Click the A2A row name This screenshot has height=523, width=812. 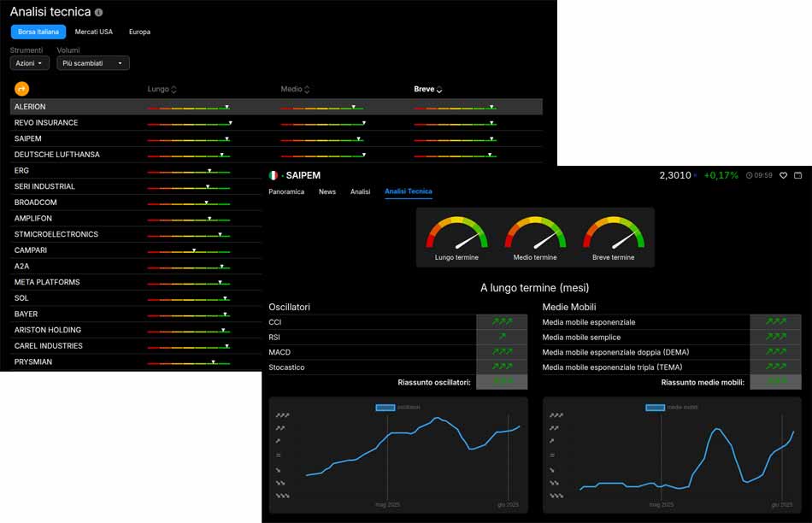[21, 266]
